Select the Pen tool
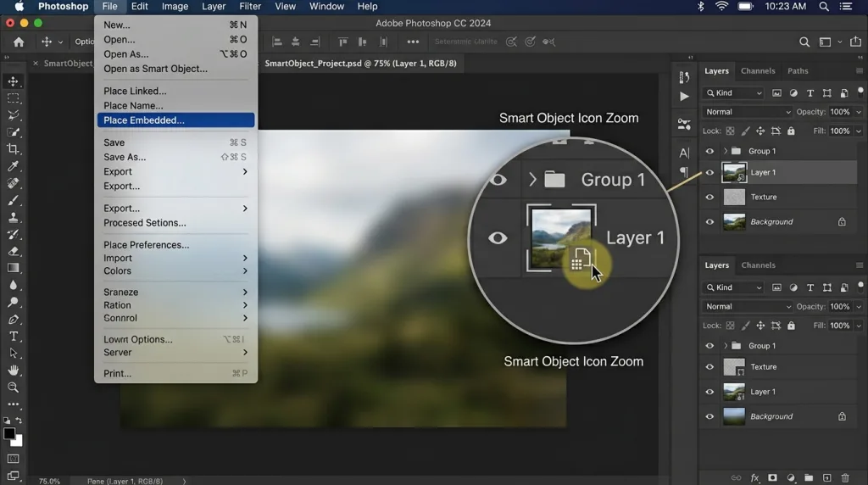The image size is (868, 485). [14, 320]
